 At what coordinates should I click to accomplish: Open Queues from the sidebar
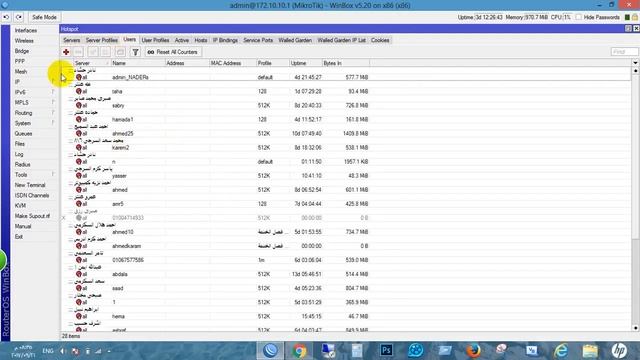23,133
